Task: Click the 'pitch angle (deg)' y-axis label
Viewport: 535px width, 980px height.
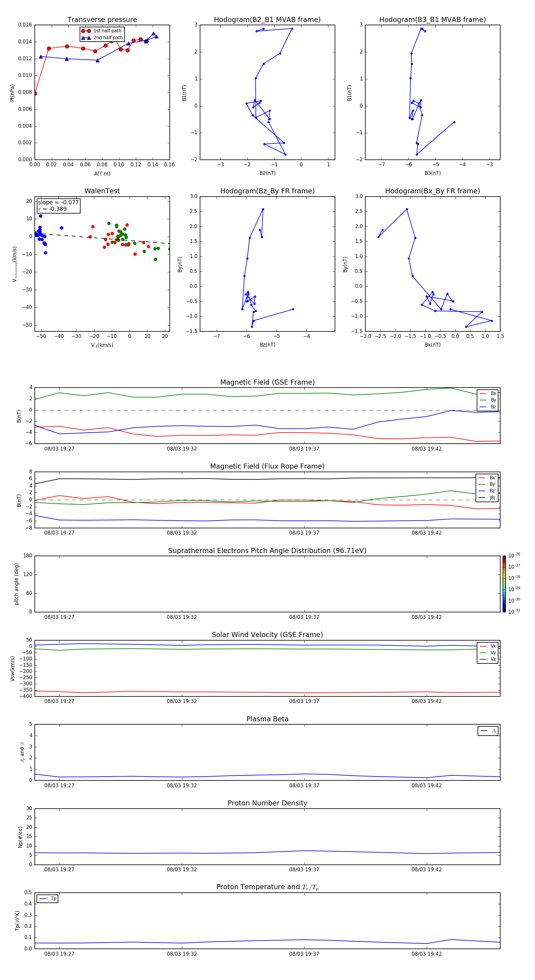Action: [x=16, y=584]
